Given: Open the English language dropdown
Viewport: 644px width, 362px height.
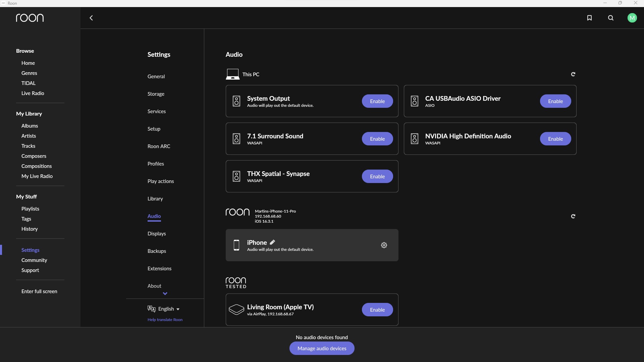Looking at the screenshot, I should (169, 309).
